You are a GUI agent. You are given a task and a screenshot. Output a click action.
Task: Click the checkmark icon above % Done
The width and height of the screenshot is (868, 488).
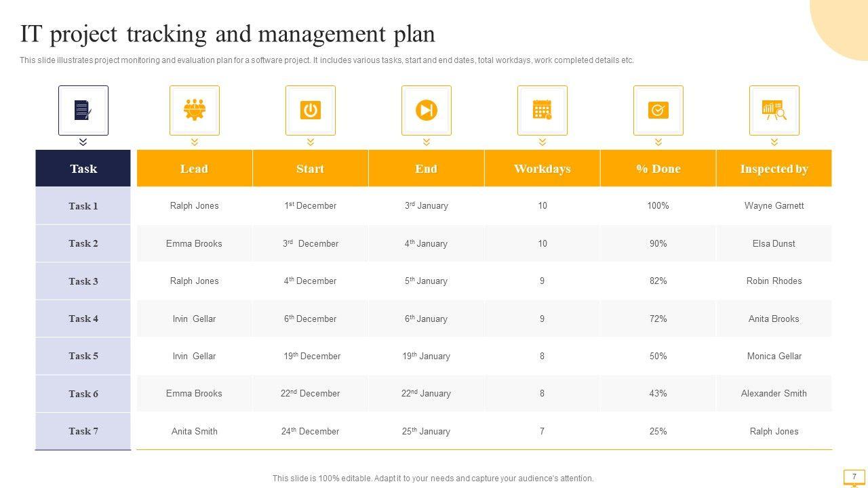click(658, 110)
